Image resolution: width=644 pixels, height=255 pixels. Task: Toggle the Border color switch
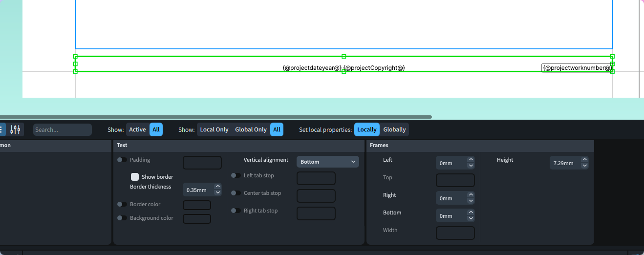tap(122, 204)
